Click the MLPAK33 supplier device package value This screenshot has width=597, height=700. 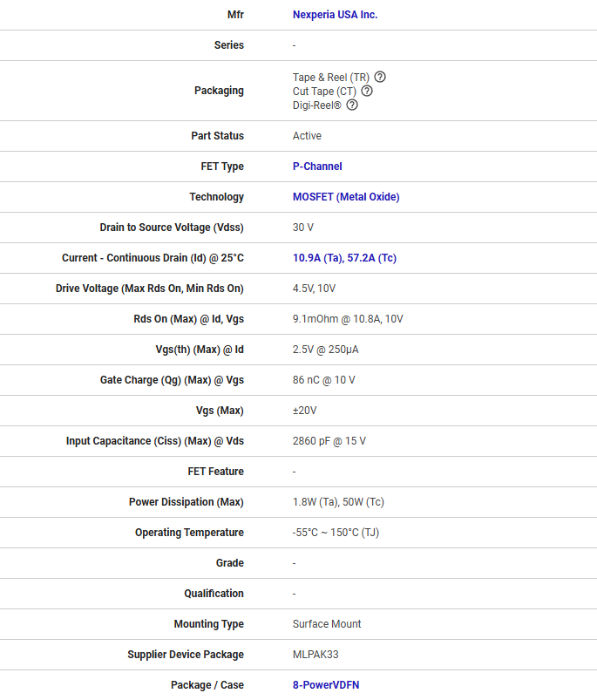pyautogui.click(x=317, y=655)
